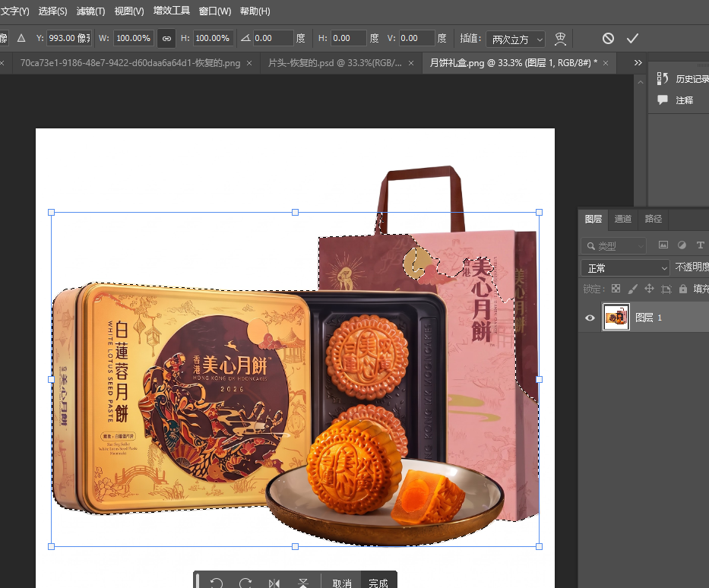The width and height of the screenshot is (709, 588).
Task: Expand hidden document tabs double chevron
Action: 638,63
